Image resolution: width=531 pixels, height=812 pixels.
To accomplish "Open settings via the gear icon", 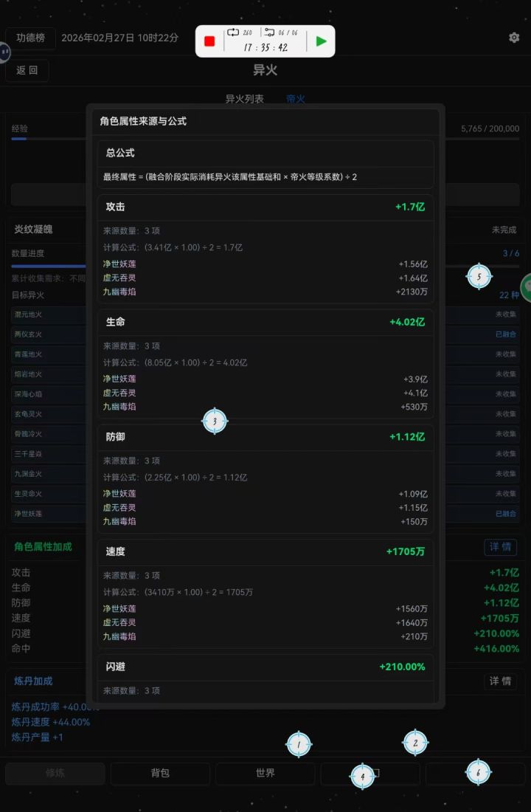I will pyautogui.click(x=514, y=38).
